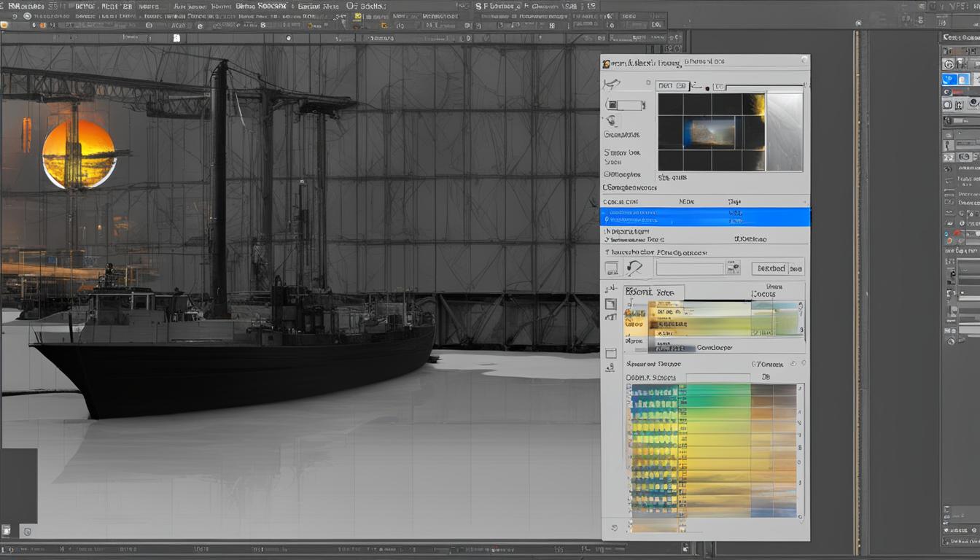Switch to the tab above the small gradient panel
980x560 pixels.
655,292
